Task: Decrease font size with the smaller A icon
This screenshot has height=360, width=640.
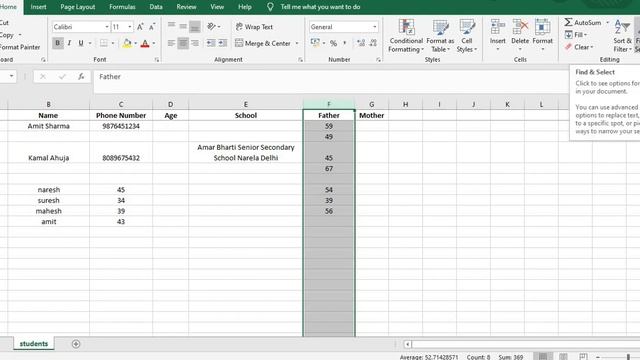Action: pos(152,27)
